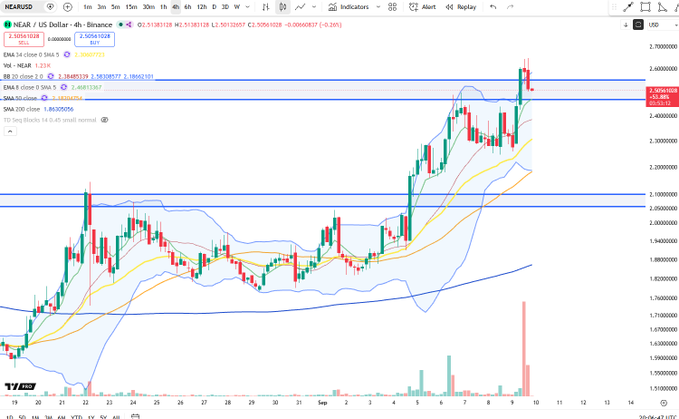Expand the Indicators favorites dropdown arrow
679x419 pixels.
pyautogui.click(x=378, y=7)
